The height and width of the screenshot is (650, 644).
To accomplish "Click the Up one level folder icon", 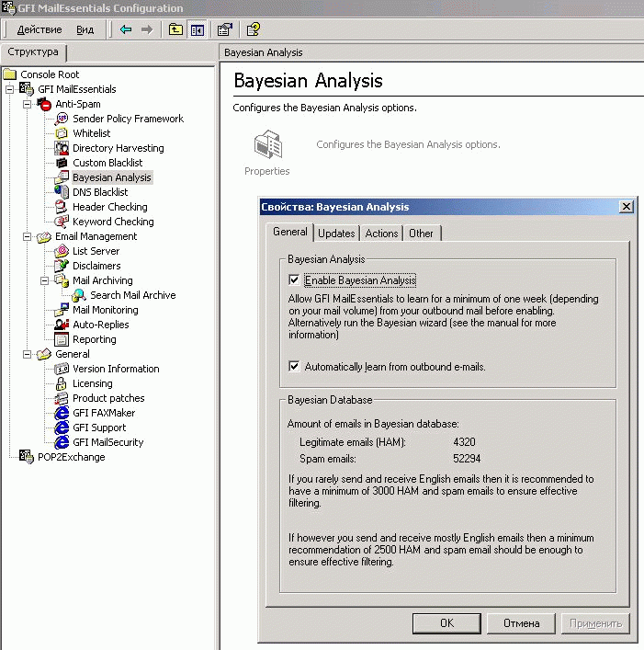I will click(175, 29).
